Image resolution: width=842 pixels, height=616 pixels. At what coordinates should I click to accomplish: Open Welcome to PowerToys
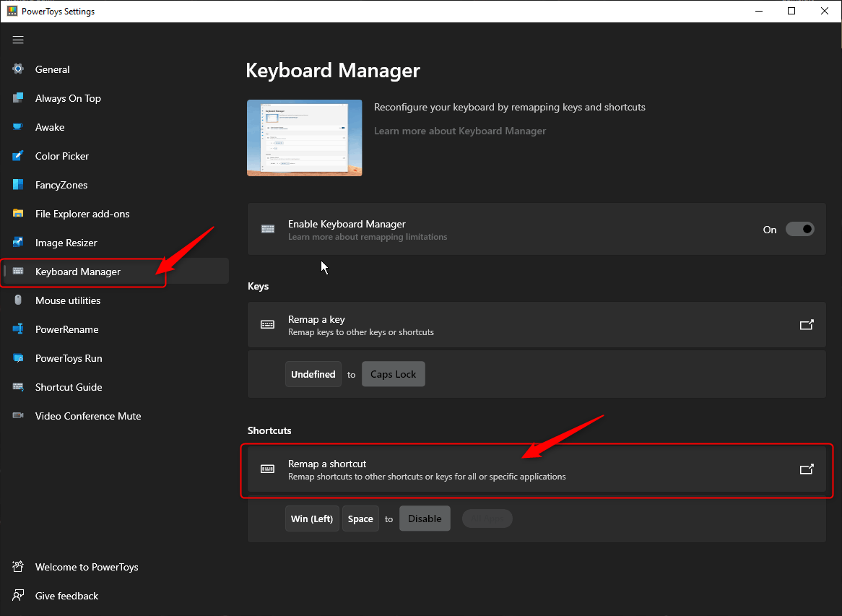click(114, 567)
